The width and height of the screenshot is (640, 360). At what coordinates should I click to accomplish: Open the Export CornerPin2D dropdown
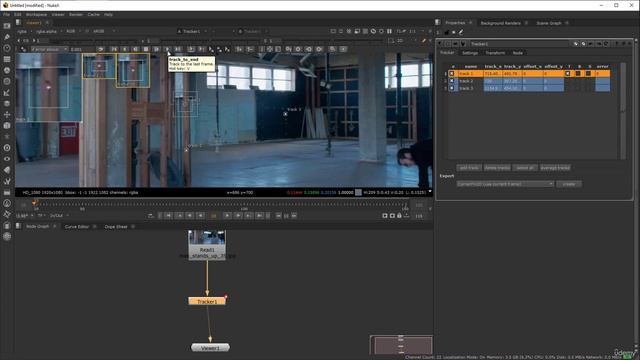coord(505,184)
